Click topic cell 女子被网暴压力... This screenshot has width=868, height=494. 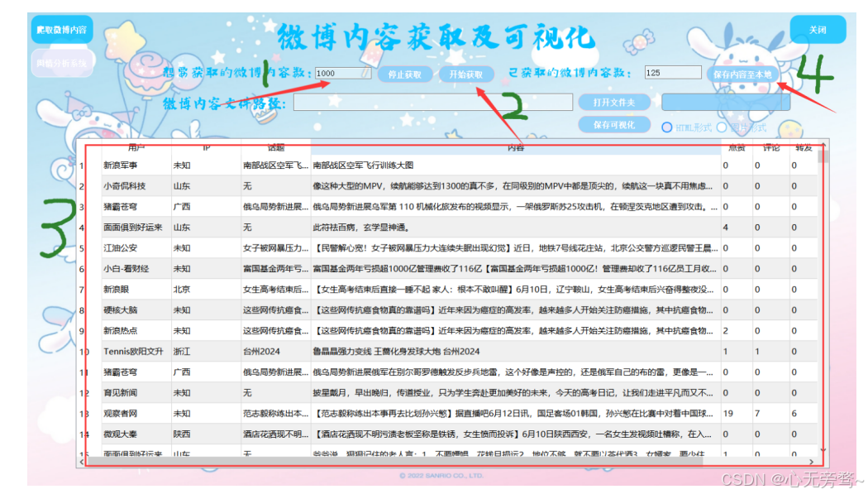point(275,248)
